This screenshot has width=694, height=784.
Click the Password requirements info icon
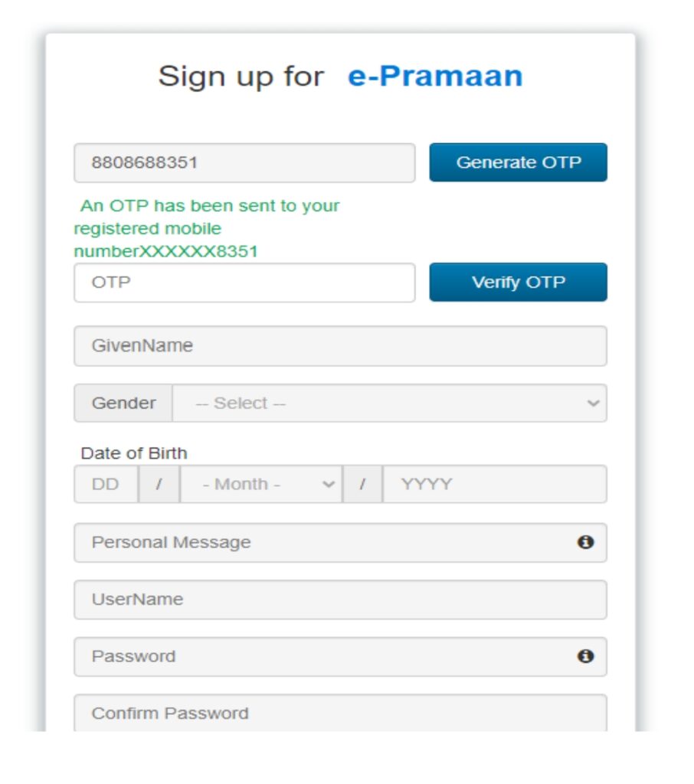click(587, 656)
